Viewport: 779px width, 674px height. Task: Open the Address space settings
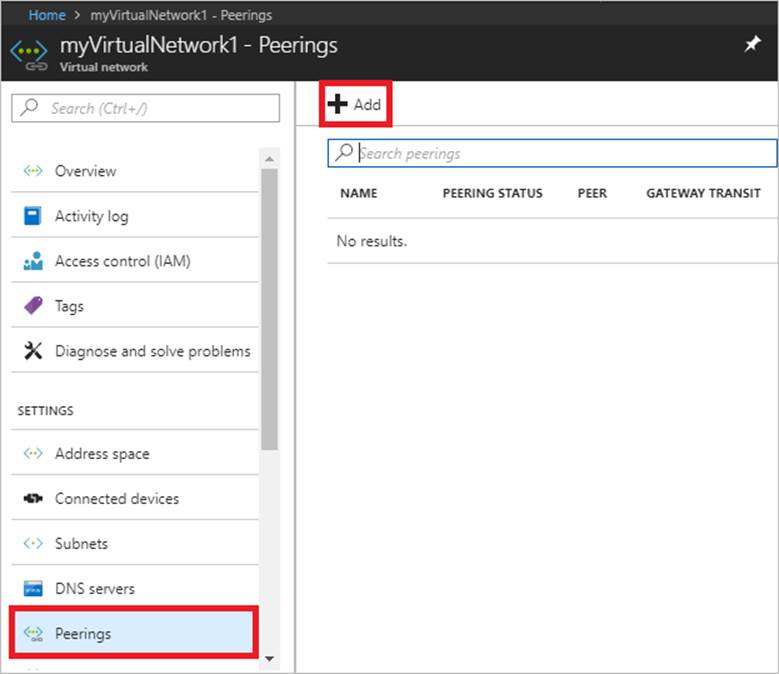pos(101,454)
